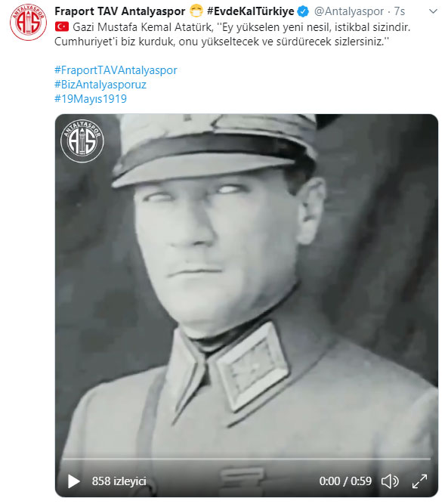The image size is (448, 504).
Task: Open the #BizAntalyasporuz hashtag
Action: pyautogui.click(x=100, y=85)
